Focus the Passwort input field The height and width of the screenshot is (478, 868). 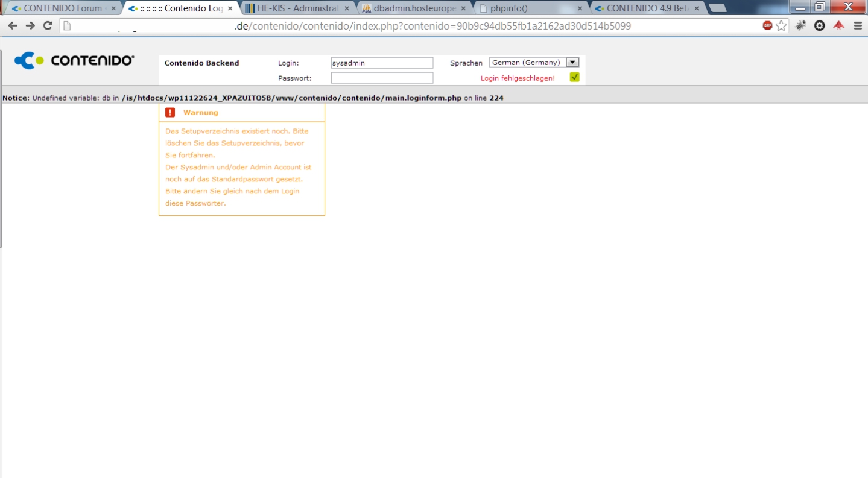point(382,78)
